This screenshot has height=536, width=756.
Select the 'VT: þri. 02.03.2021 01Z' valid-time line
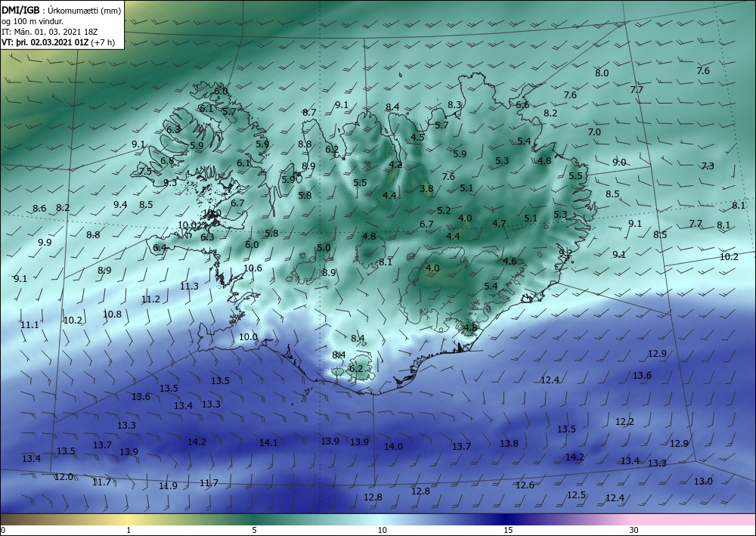click(45, 42)
